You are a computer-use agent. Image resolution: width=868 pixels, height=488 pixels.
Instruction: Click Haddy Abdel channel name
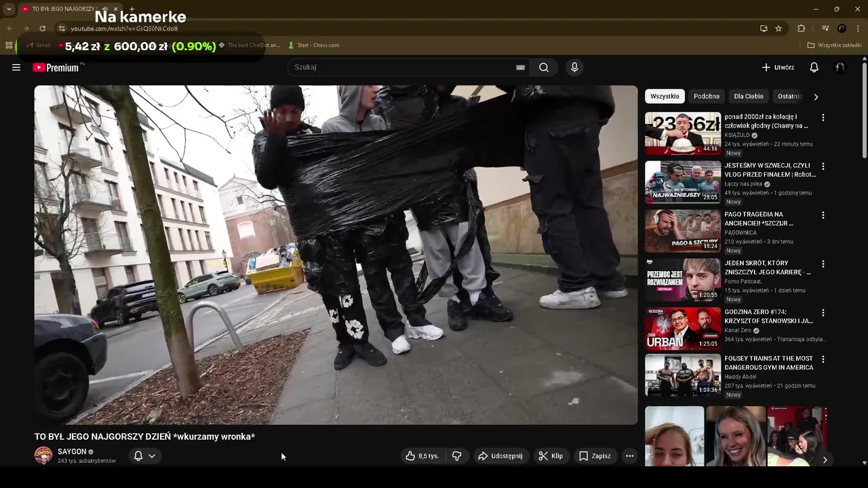tap(740, 377)
